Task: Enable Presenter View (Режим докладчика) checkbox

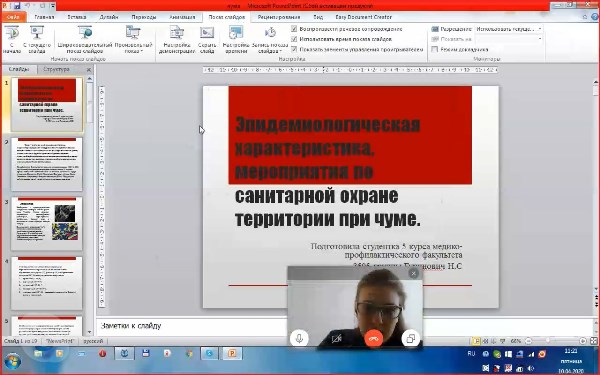Action: click(x=435, y=49)
